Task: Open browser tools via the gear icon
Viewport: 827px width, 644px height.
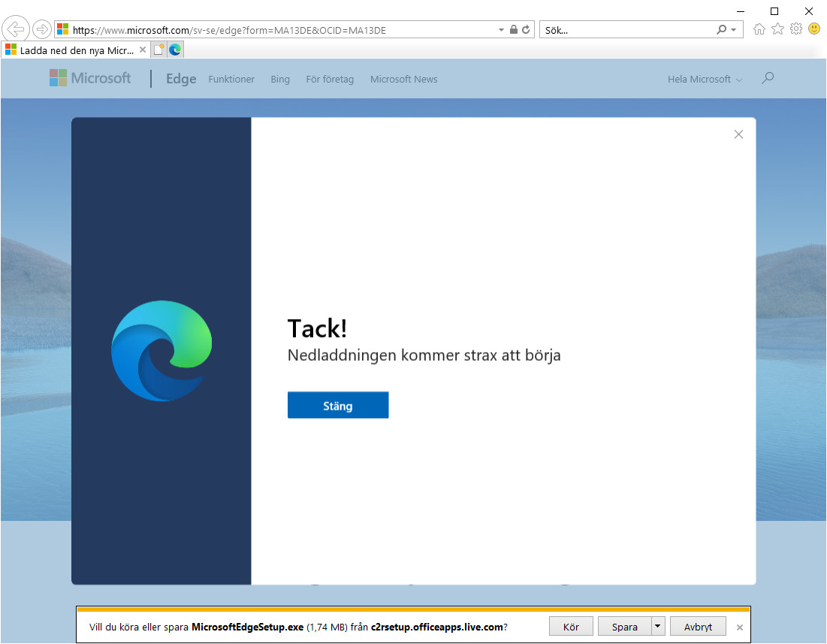Action: coord(796,29)
